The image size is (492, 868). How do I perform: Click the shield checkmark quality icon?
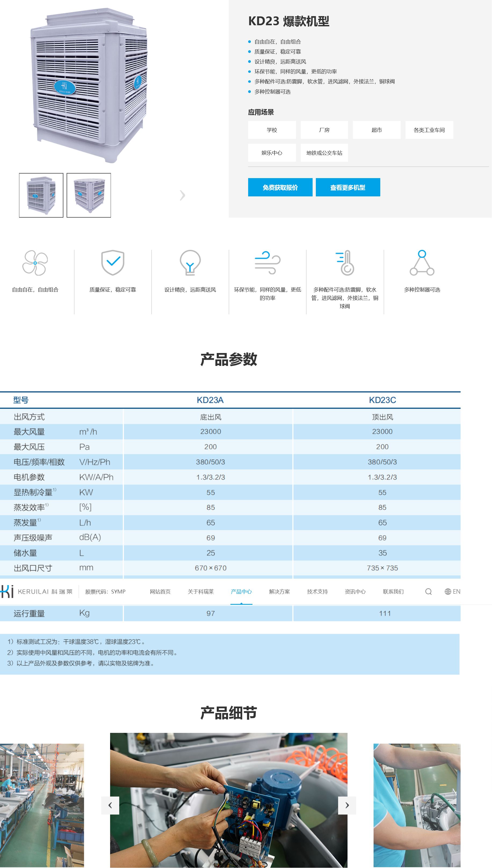click(x=113, y=263)
